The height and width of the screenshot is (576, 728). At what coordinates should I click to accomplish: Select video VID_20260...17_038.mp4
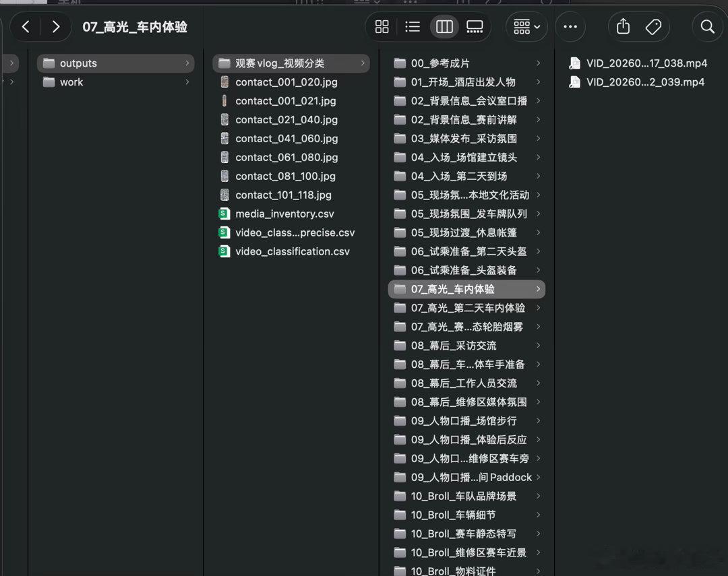point(642,63)
